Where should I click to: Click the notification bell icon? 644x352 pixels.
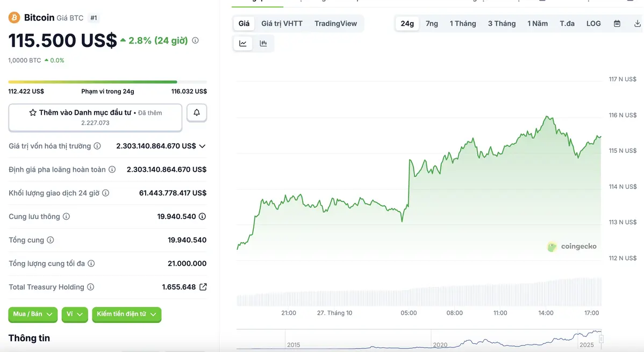click(x=196, y=112)
